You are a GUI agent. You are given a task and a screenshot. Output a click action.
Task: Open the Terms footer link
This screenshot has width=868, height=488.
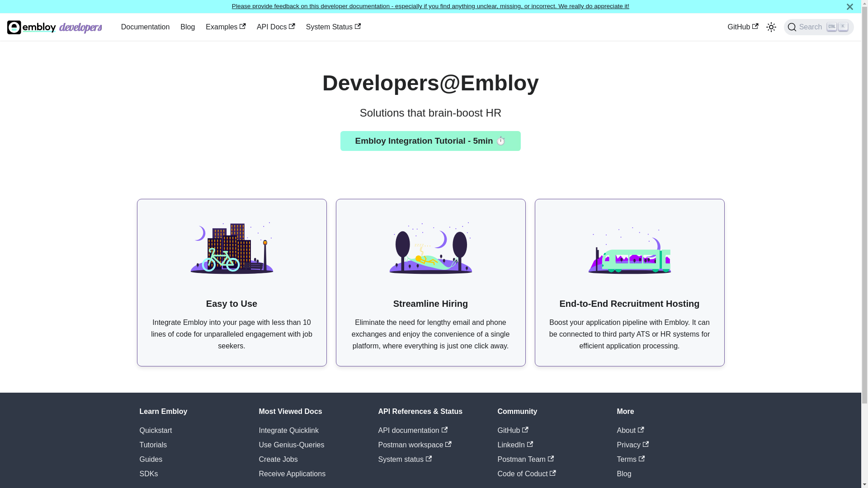(x=631, y=460)
